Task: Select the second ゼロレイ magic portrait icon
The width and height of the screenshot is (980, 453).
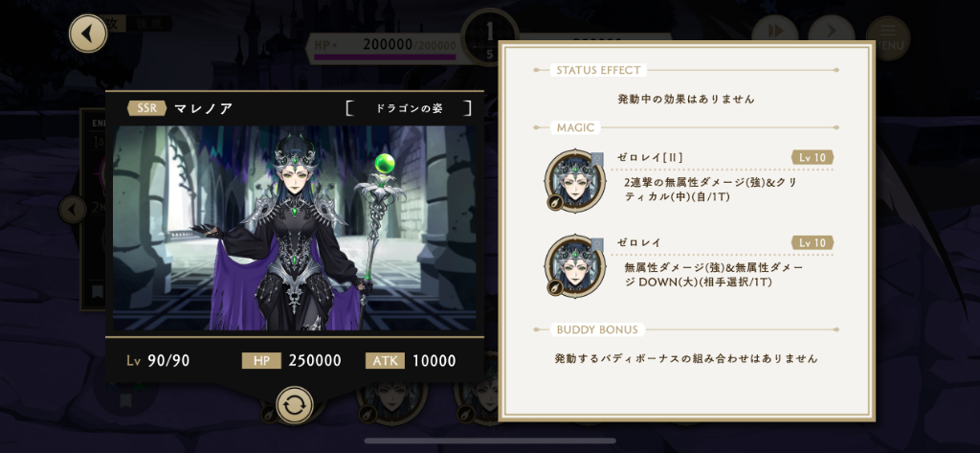Action: tap(575, 266)
